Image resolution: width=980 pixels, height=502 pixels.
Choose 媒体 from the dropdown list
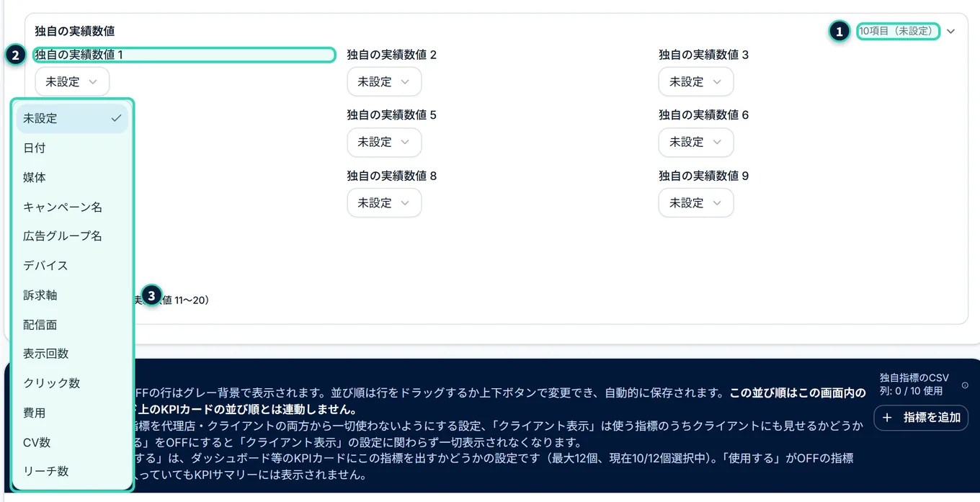click(x=72, y=177)
